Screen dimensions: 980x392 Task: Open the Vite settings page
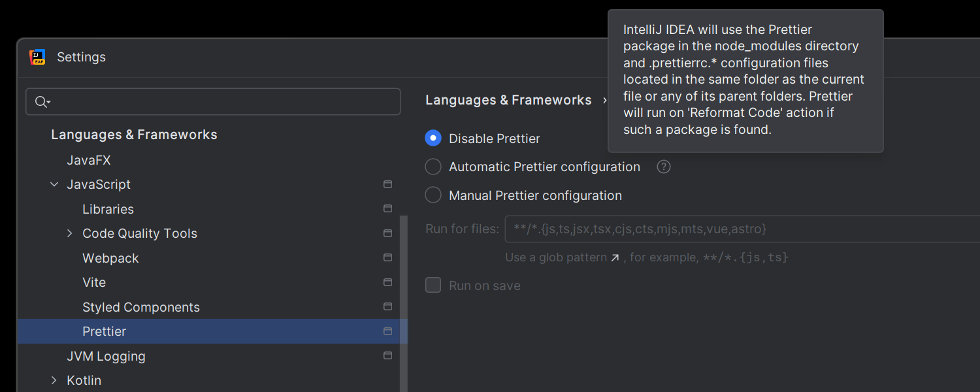pos(94,282)
